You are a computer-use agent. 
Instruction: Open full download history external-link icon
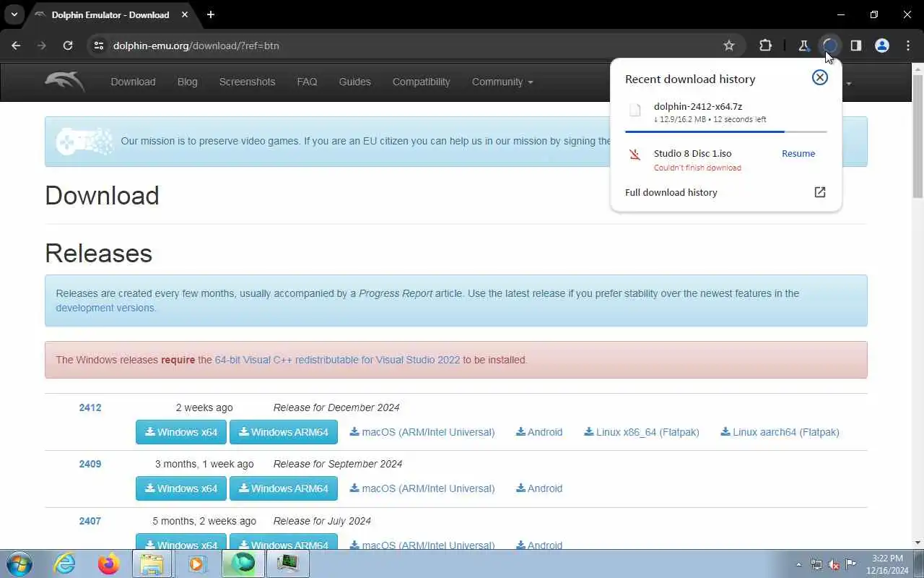point(820,192)
